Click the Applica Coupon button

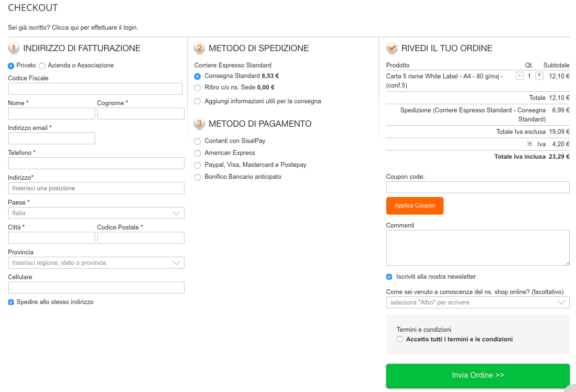pos(415,206)
